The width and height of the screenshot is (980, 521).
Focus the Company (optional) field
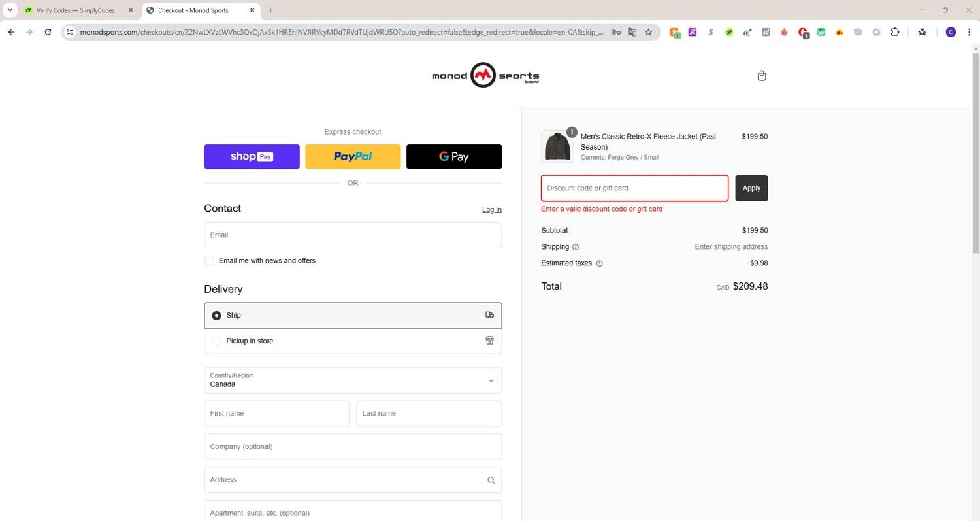pos(353,447)
